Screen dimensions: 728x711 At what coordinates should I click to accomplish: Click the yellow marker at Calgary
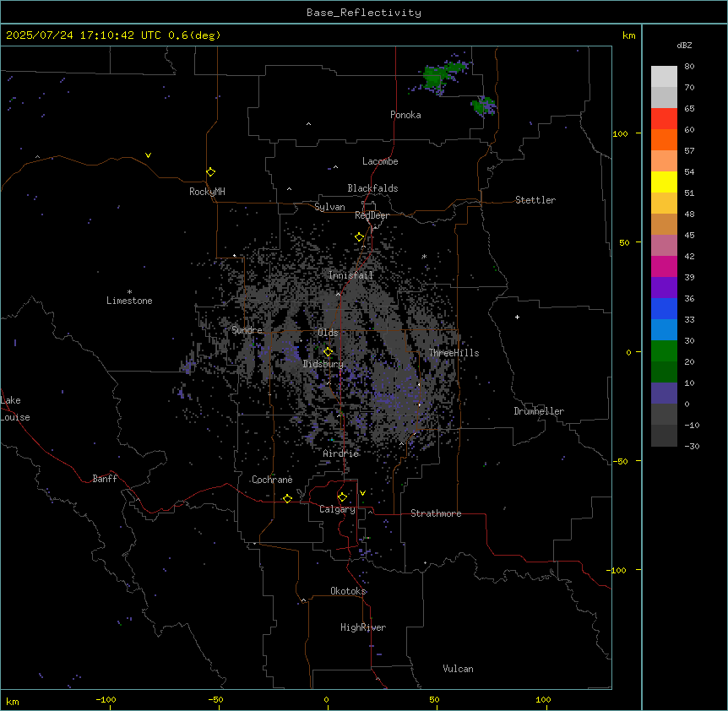(x=342, y=497)
